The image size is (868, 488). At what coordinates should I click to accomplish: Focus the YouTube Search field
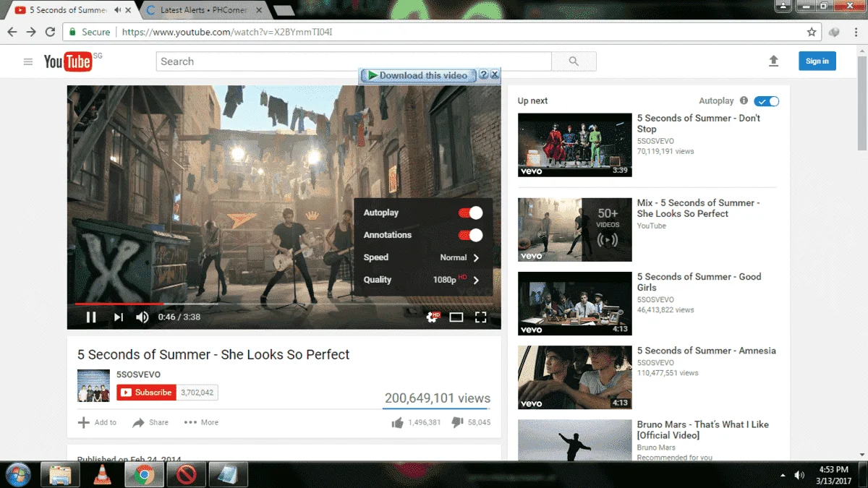pos(354,61)
